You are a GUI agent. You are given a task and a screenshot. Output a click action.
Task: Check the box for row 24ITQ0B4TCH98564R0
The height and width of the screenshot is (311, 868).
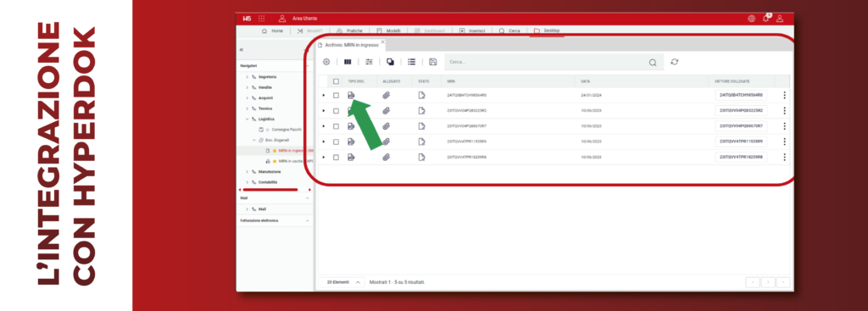[x=336, y=95]
